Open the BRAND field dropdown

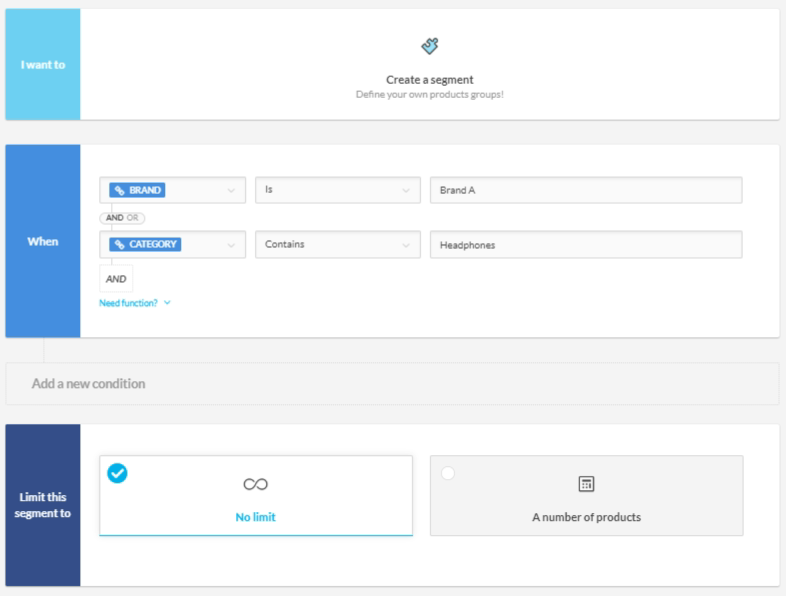click(x=172, y=190)
